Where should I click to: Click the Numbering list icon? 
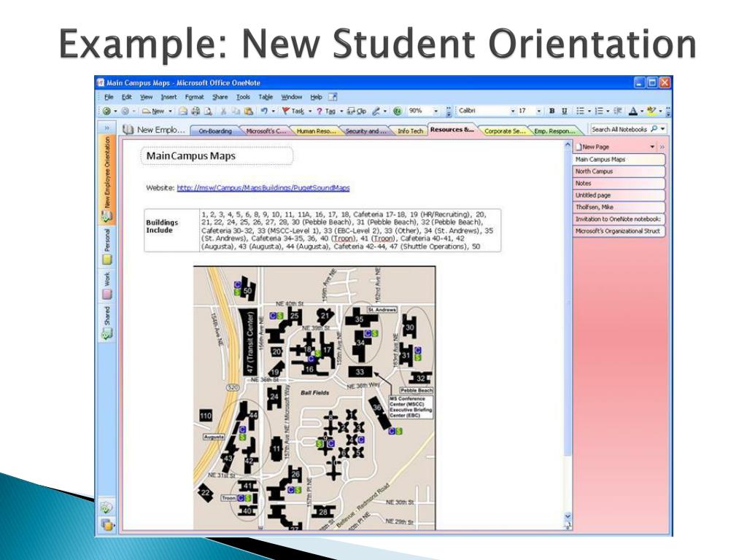coord(599,111)
